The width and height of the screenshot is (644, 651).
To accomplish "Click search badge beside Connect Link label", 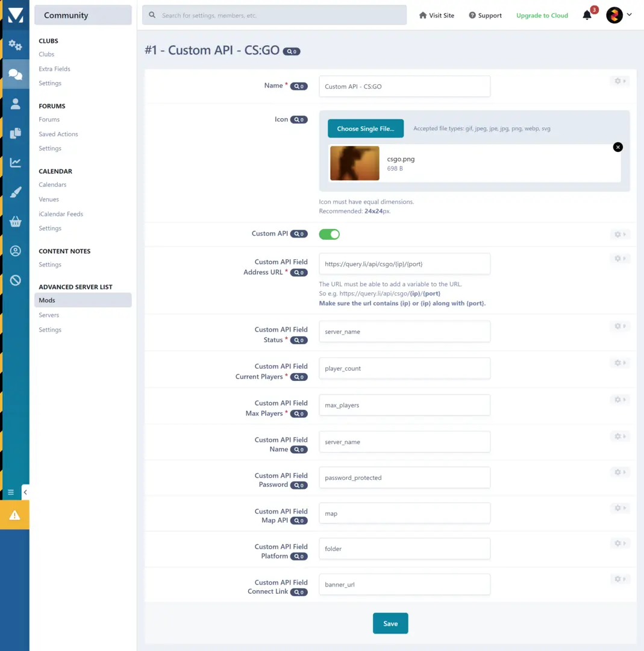I will [299, 592].
